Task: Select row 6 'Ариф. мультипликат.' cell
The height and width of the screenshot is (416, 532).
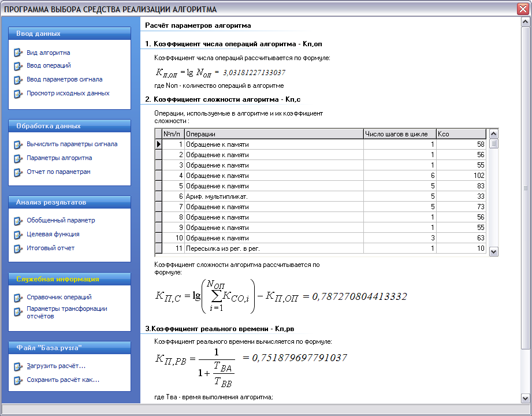Action: 274,196
